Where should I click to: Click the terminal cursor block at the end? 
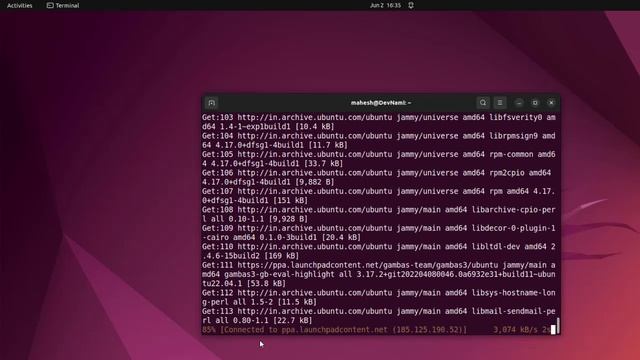tap(553, 329)
